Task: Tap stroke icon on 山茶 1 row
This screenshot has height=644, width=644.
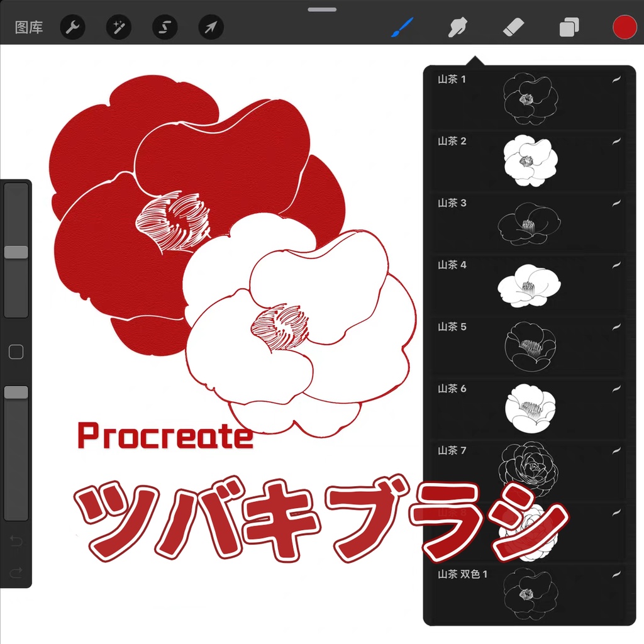Action: [x=616, y=80]
